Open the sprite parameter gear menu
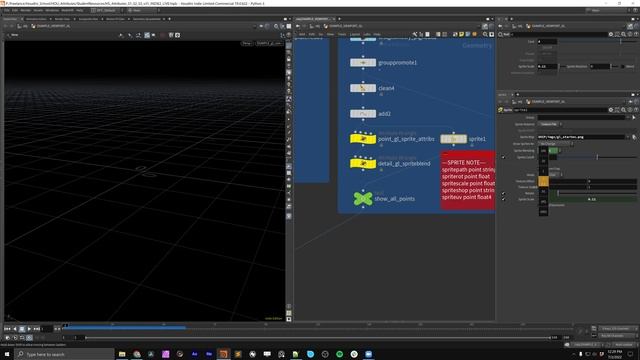This screenshot has height=360, width=640. click(611, 110)
